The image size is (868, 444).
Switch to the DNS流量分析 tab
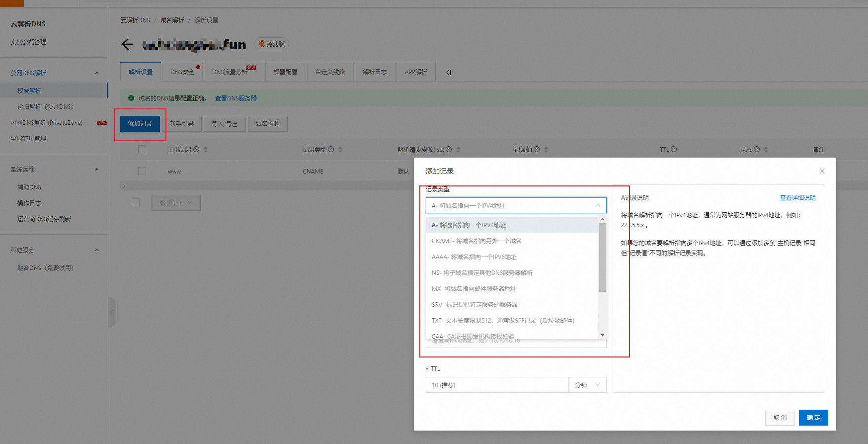(x=234, y=72)
